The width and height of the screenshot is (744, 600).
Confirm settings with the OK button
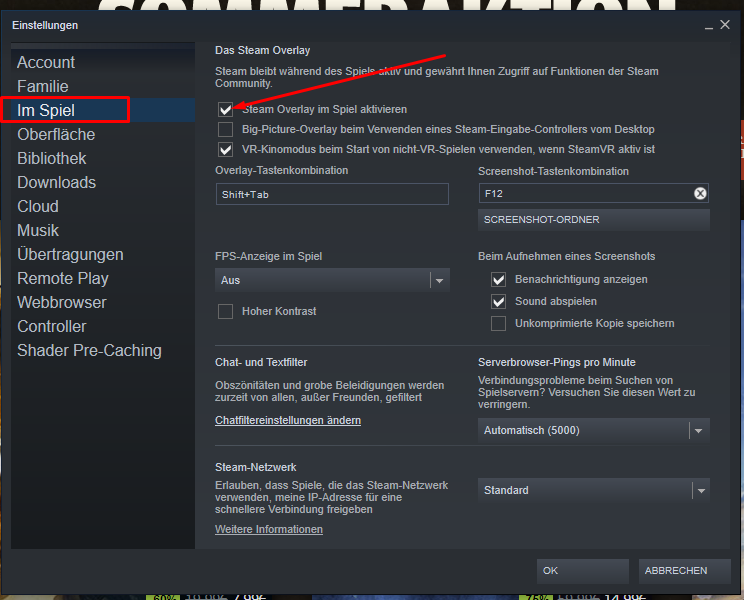click(582, 571)
